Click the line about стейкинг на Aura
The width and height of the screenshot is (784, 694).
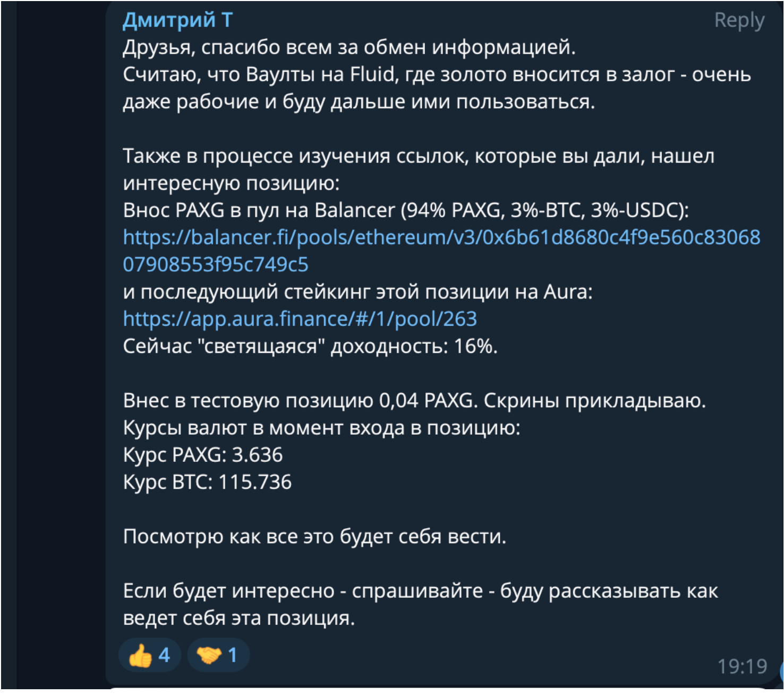[357, 292]
